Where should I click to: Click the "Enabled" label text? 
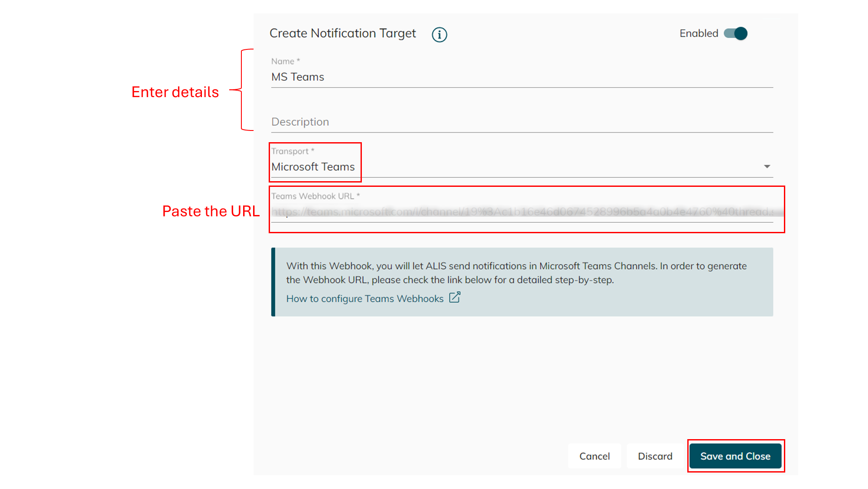[x=699, y=33]
